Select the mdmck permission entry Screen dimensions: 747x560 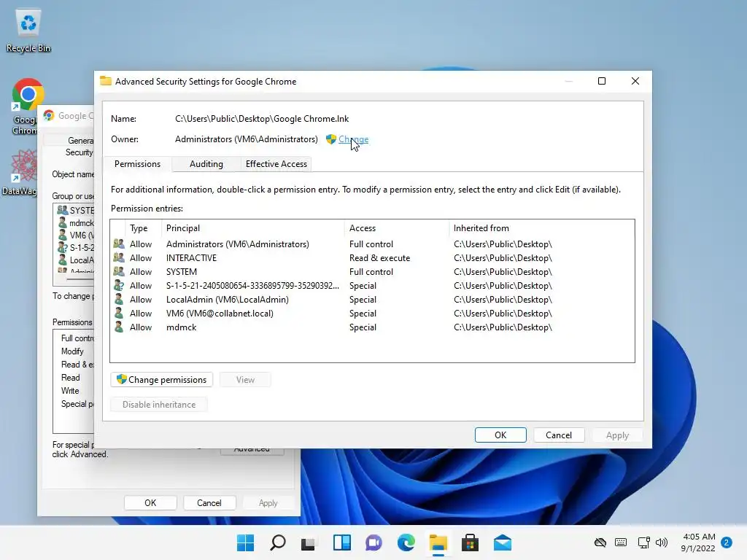[x=372, y=327]
